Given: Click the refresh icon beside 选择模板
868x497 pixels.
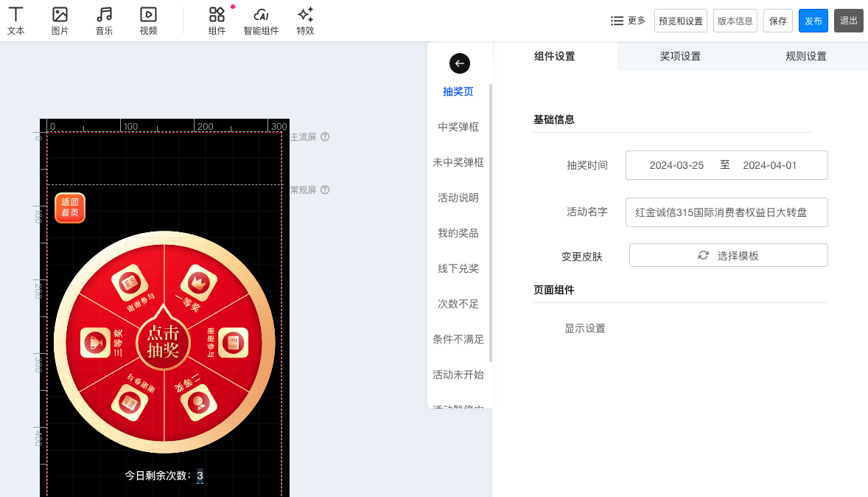Looking at the screenshot, I should pyautogui.click(x=703, y=255).
